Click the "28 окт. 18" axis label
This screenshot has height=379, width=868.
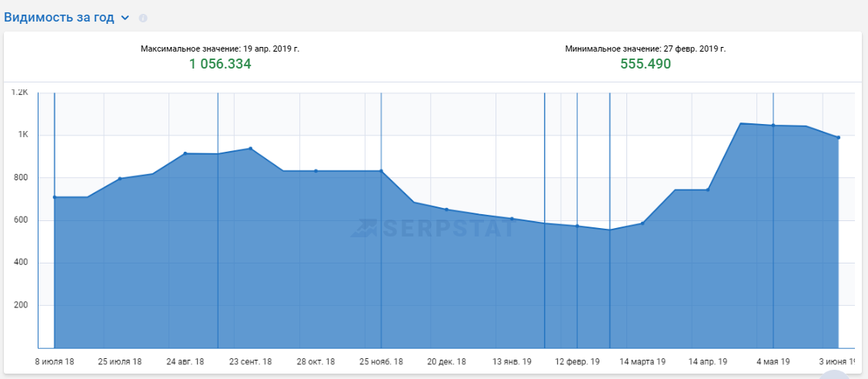tap(315, 362)
